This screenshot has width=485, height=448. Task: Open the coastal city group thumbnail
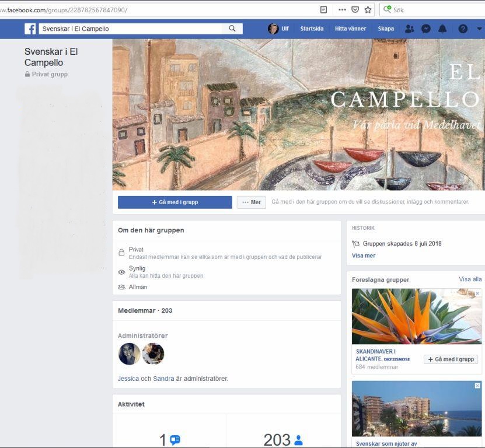[417, 409]
